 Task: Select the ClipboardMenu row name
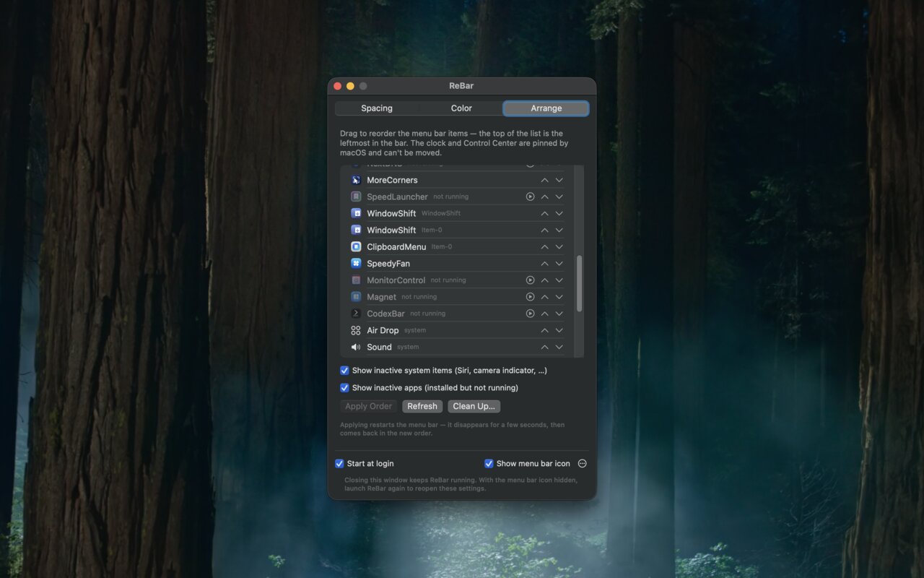[x=396, y=247]
